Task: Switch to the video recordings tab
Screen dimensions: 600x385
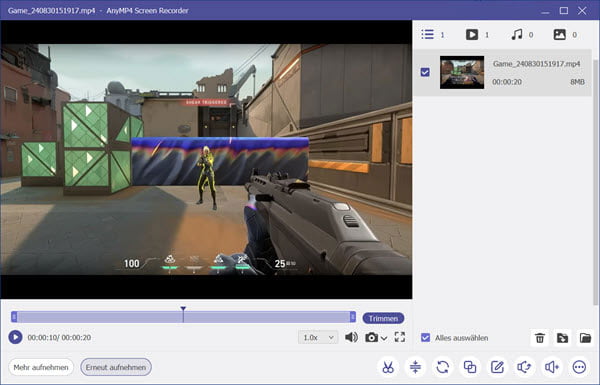Action: click(x=472, y=35)
